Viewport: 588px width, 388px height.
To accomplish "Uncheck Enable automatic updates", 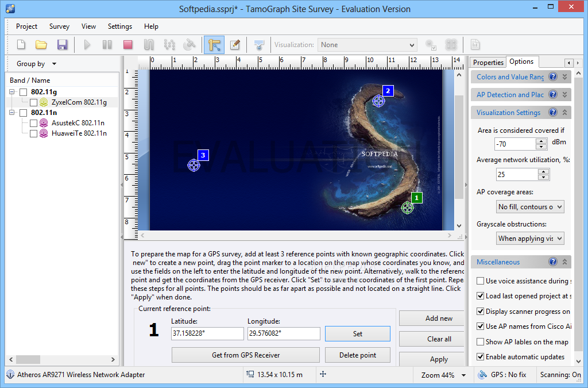I will click(480, 357).
